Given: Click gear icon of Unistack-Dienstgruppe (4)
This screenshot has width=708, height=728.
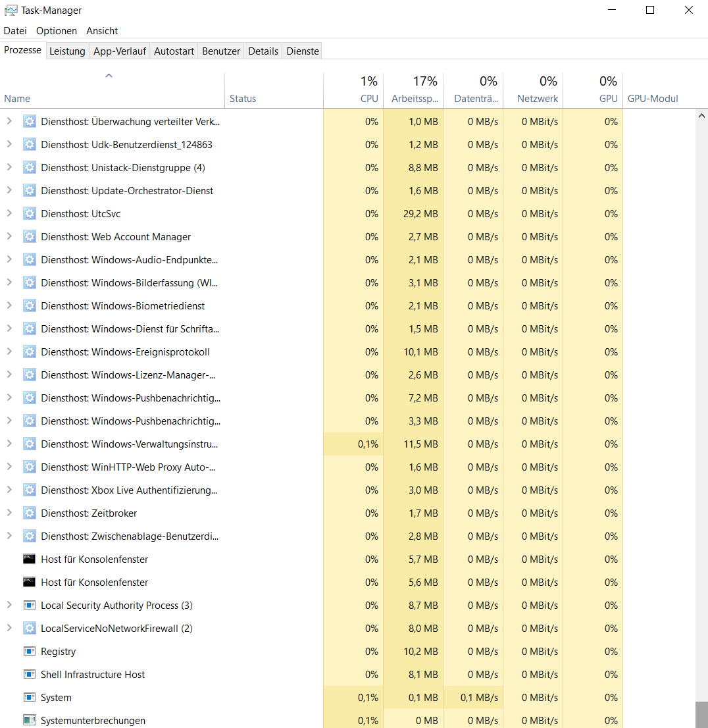Looking at the screenshot, I should 29,168.
